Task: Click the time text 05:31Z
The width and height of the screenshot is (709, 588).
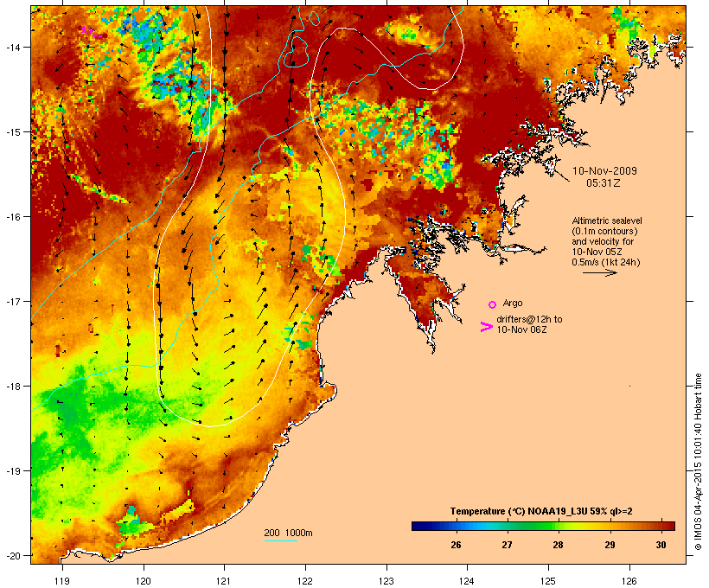Action: (603, 183)
